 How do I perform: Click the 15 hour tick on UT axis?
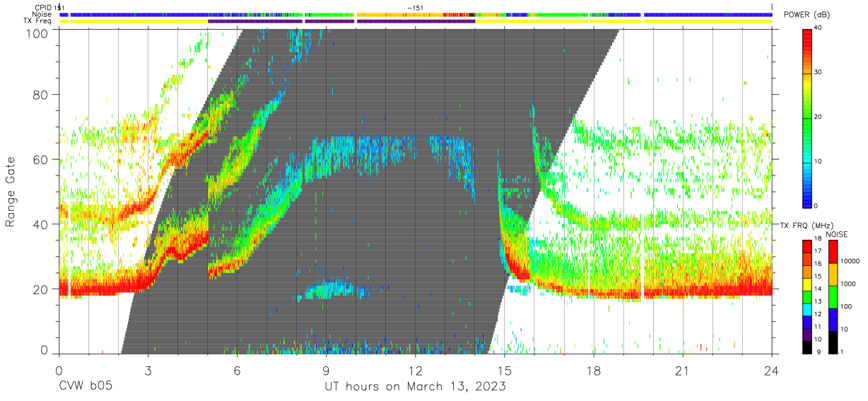click(x=504, y=370)
